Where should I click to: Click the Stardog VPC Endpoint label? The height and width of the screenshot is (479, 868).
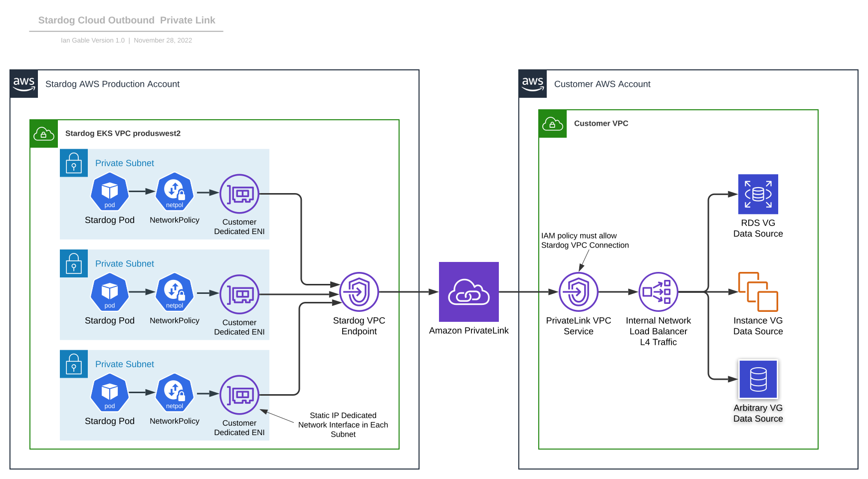pyautogui.click(x=359, y=326)
